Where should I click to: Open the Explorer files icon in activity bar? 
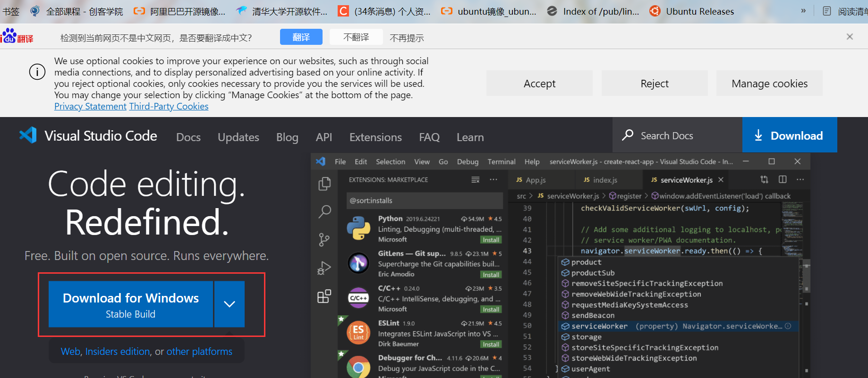(x=324, y=184)
